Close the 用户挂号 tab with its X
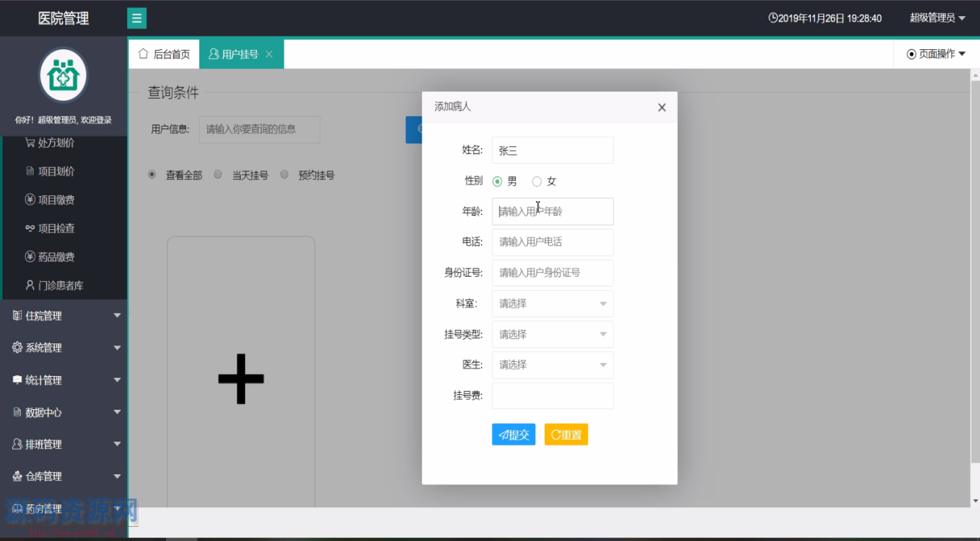 click(269, 54)
